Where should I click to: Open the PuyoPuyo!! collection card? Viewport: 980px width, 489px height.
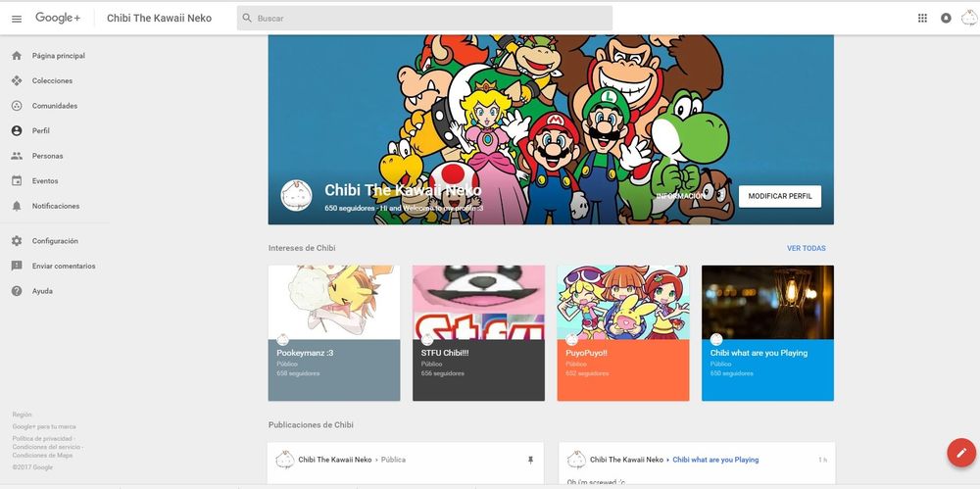(x=623, y=332)
